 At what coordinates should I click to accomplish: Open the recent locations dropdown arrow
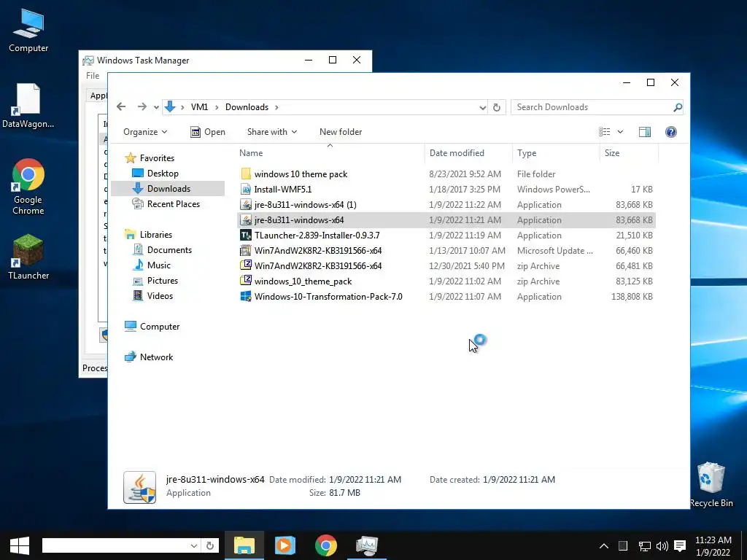156,107
